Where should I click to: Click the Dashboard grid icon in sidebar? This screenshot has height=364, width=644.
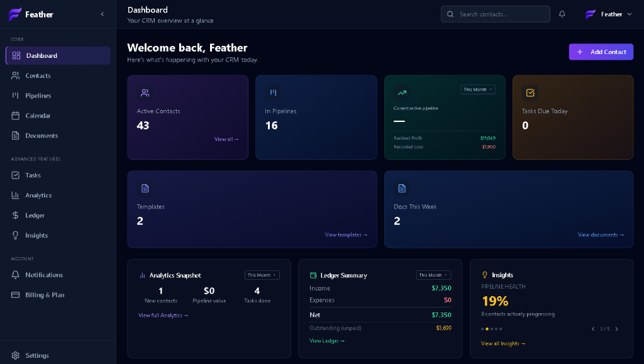pos(16,55)
